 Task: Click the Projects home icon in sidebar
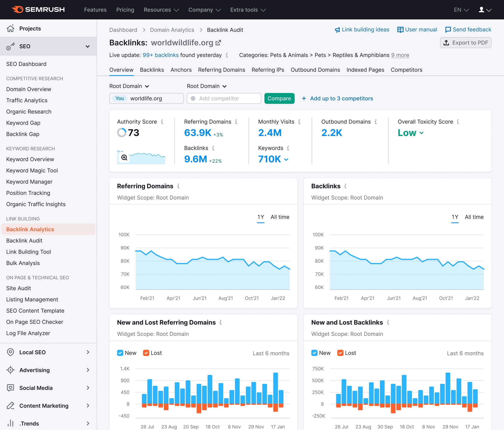[x=10, y=29]
